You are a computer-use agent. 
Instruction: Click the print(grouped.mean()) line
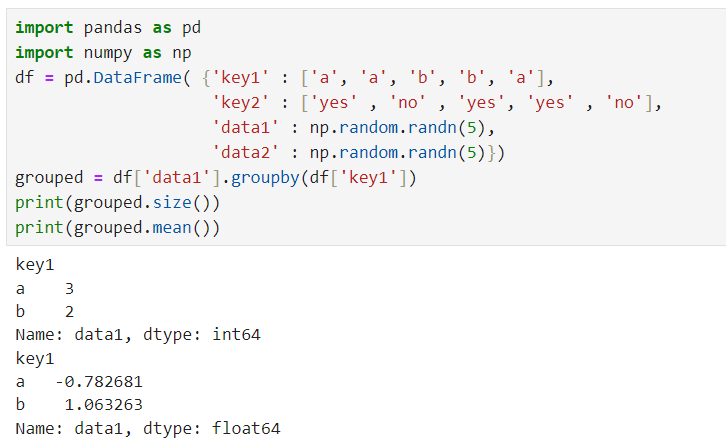[118, 228]
